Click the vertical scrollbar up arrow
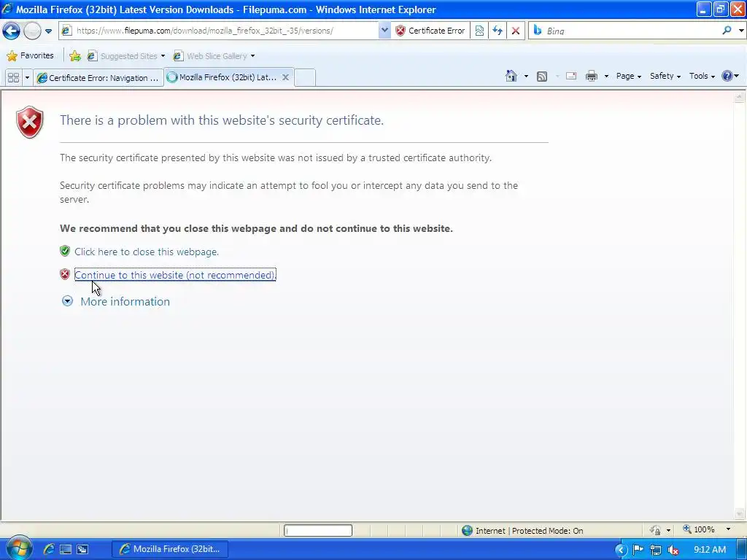Viewport: 747px width, 560px height. point(740,98)
